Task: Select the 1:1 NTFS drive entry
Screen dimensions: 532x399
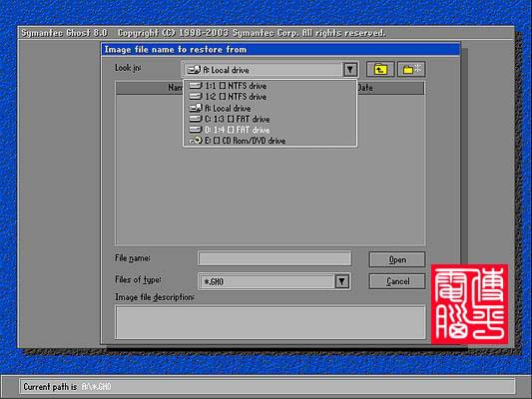Action: coord(269,86)
